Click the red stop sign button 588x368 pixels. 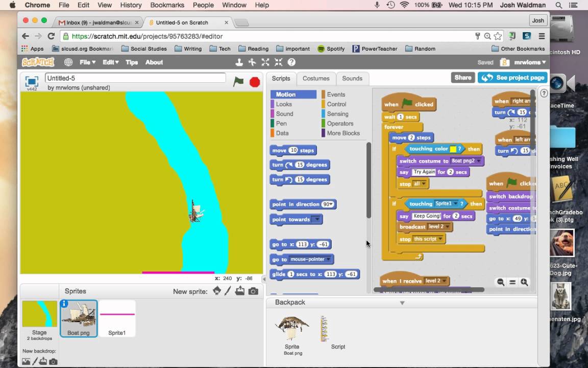tap(255, 82)
